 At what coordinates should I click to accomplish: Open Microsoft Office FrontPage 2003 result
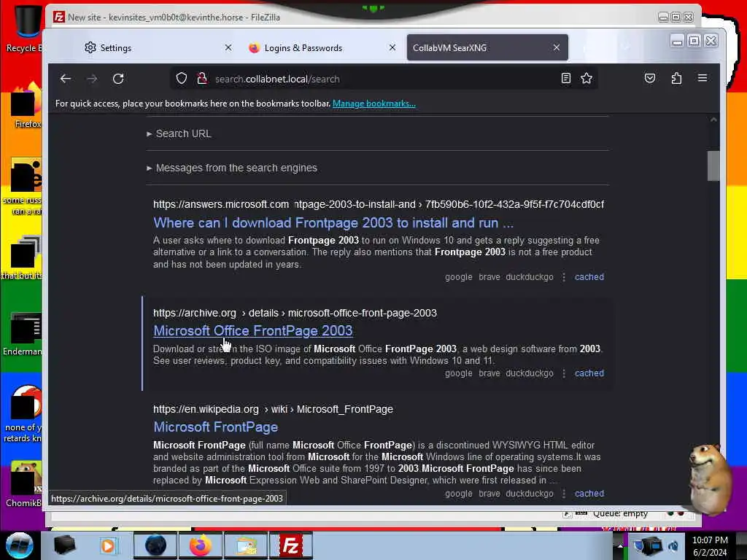[x=253, y=331]
